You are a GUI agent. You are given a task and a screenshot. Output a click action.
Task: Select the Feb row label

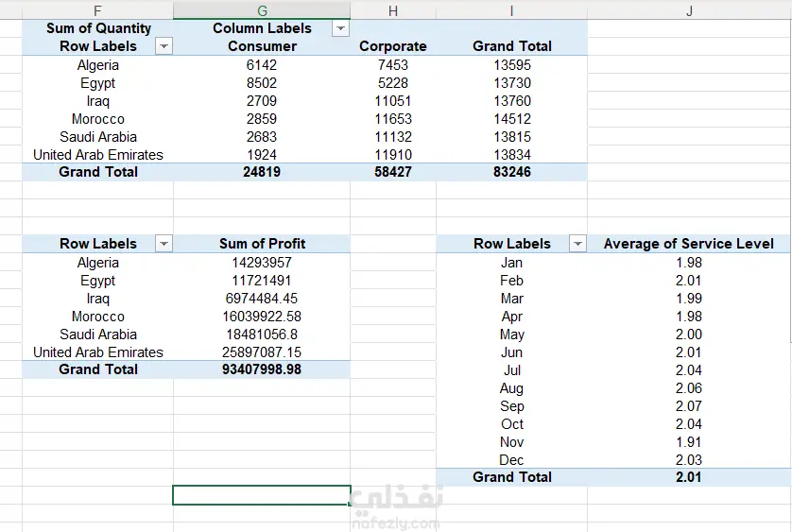[511, 281]
